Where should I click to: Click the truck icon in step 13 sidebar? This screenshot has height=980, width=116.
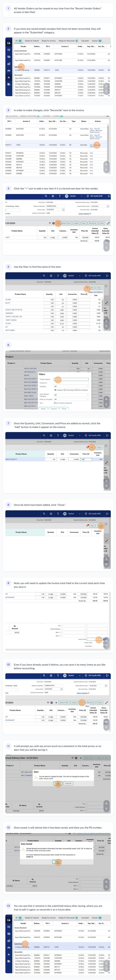[x=8, y=920]
